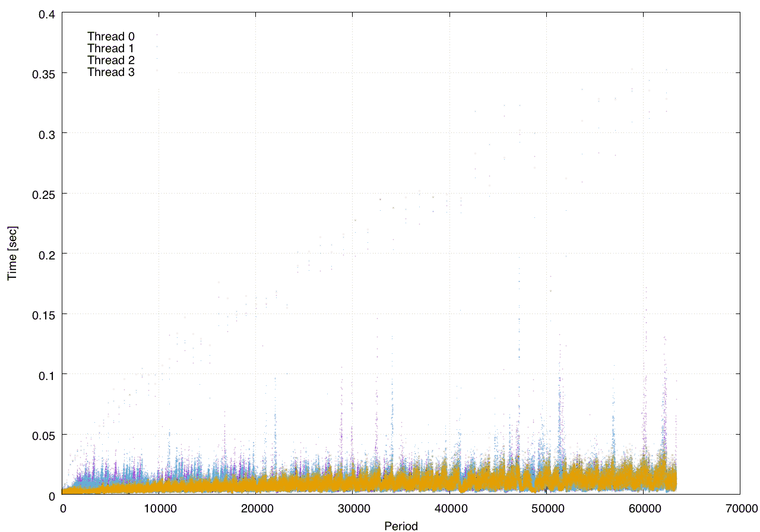Click the 'Thread 3' legend label
The height and width of the screenshot is (532, 760).
111,72
